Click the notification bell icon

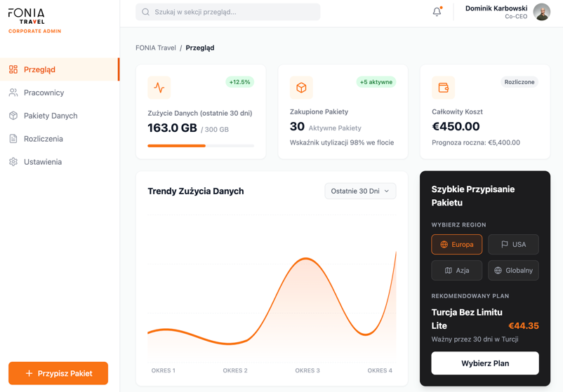(437, 12)
